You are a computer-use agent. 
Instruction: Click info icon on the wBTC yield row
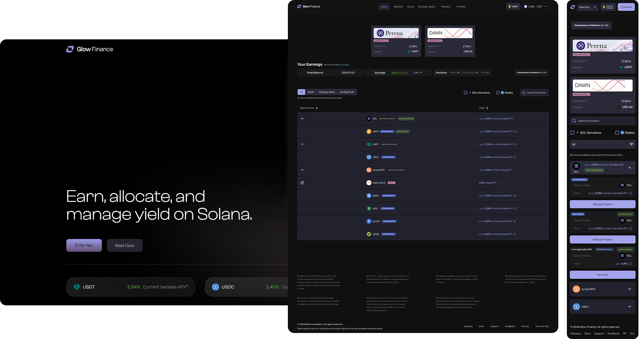[x=515, y=131]
